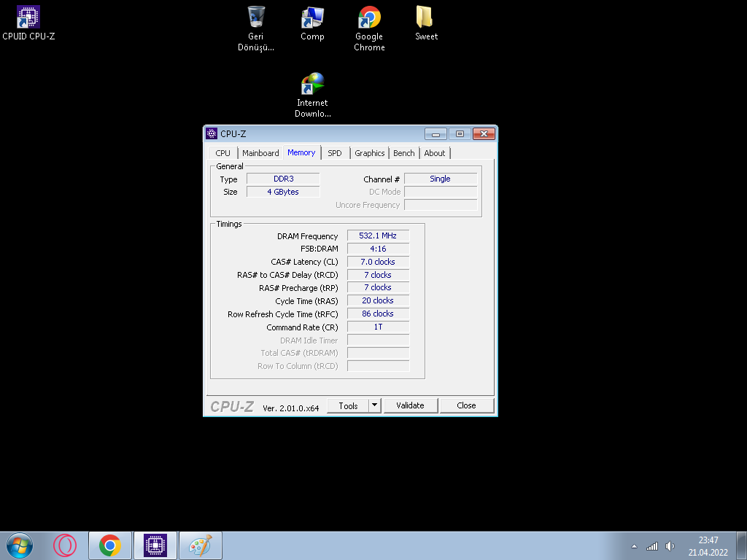Click the Close button in CPU-Z
This screenshot has height=560, width=747.
[466, 405]
